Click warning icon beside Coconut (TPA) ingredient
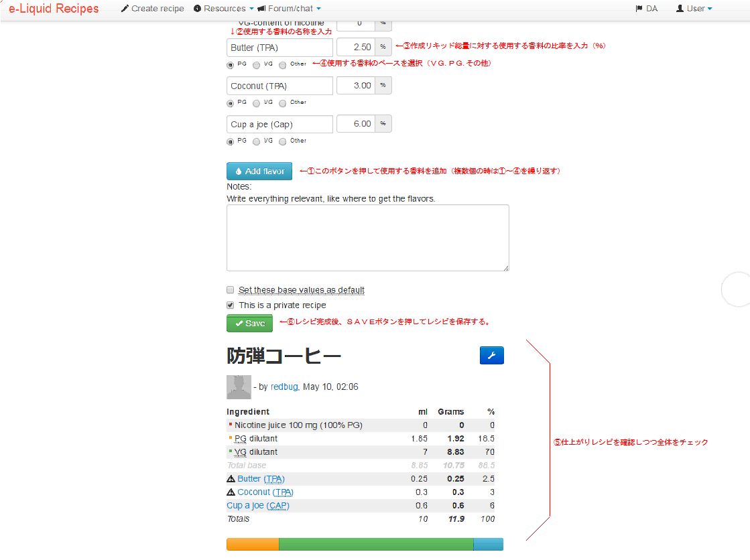Image resolution: width=750 pixels, height=560 pixels. click(x=231, y=492)
